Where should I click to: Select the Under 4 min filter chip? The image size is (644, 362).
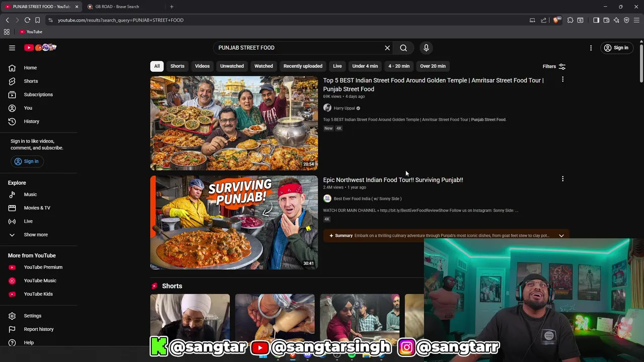point(365,66)
